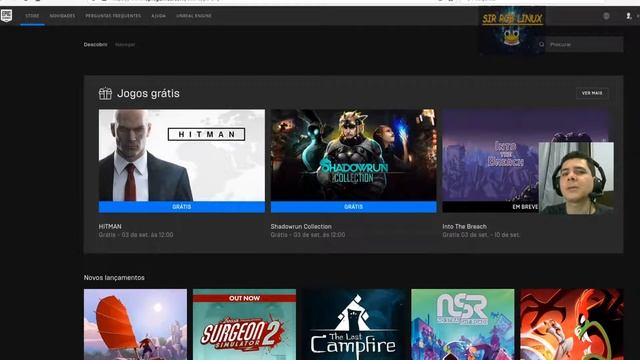
Task: Click the Jogos grátis heading
Action: coord(148,93)
